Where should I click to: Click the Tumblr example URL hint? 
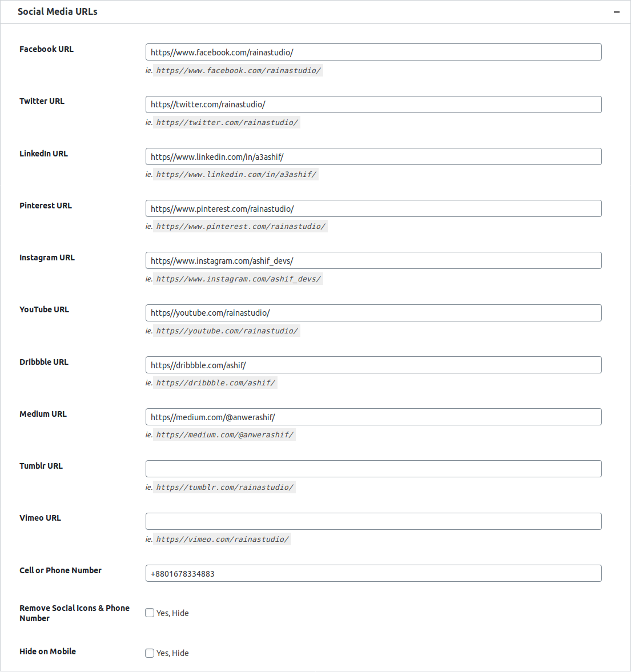point(224,487)
